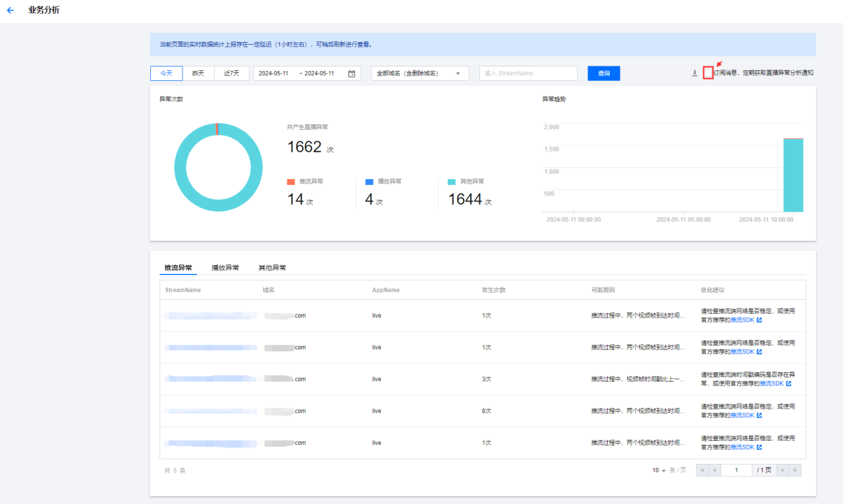Click the StreamName column header

pyautogui.click(x=183, y=290)
